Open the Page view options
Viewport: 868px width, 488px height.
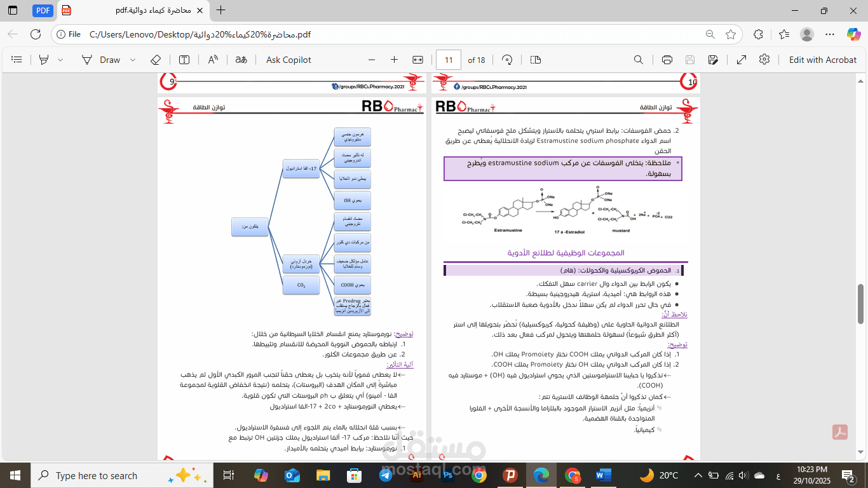coord(535,60)
